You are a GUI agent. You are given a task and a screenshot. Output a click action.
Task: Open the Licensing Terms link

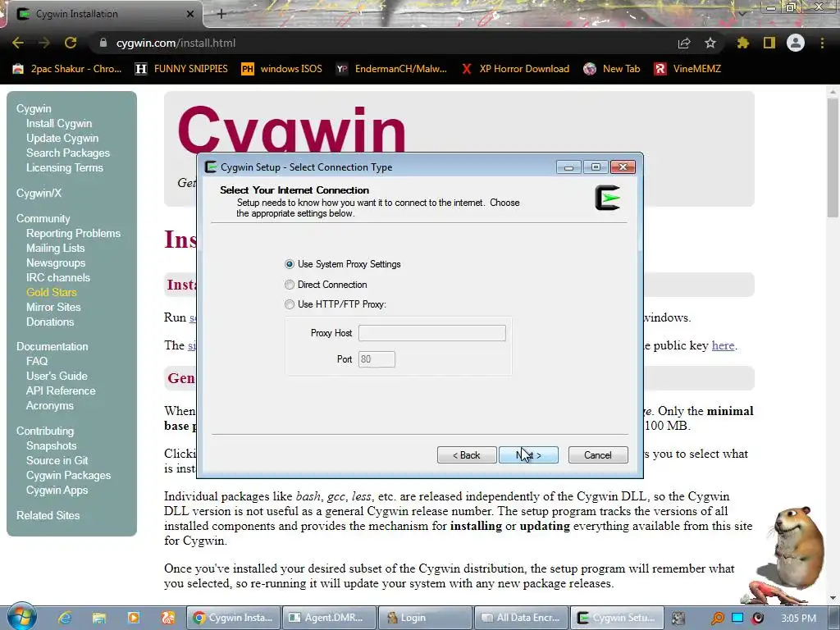pos(64,167)
